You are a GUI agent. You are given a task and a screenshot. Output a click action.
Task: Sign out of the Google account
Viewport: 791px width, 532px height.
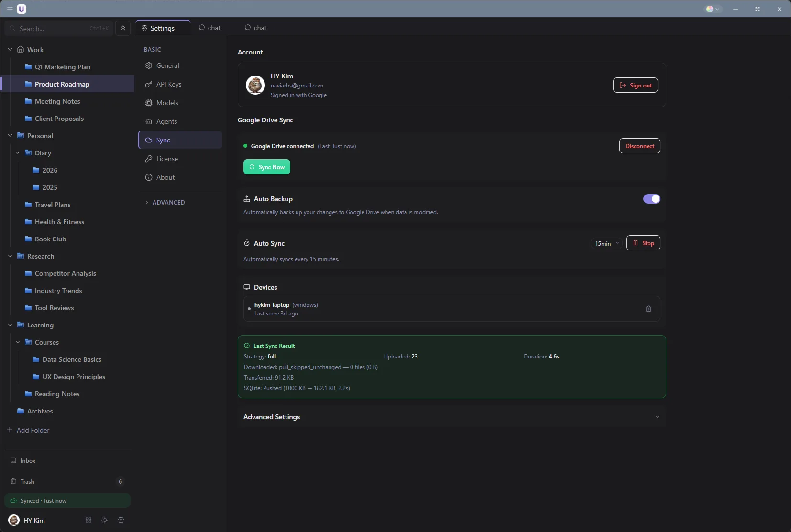[635, 85]
